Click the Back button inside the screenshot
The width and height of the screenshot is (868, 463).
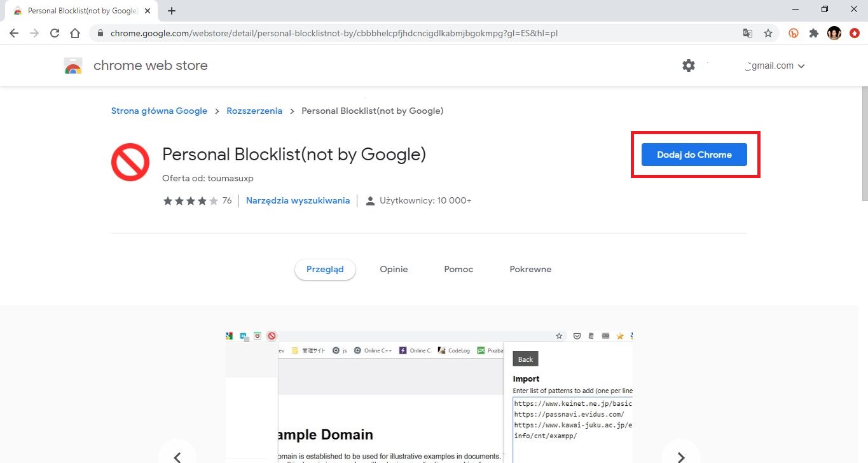click(525, 359)
